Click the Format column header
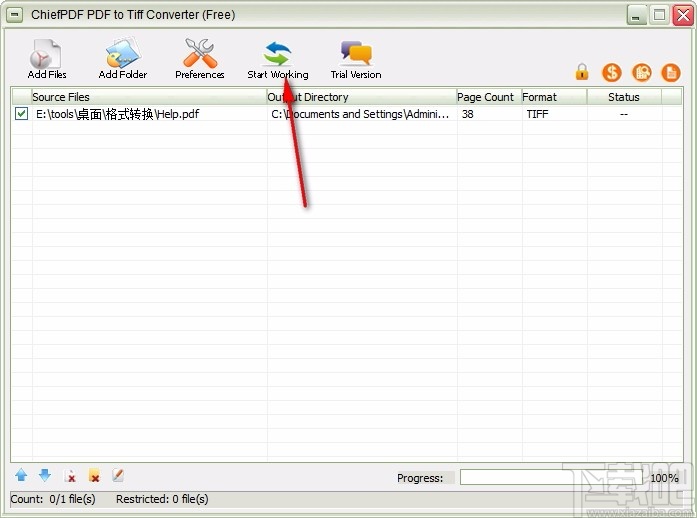 554,97
